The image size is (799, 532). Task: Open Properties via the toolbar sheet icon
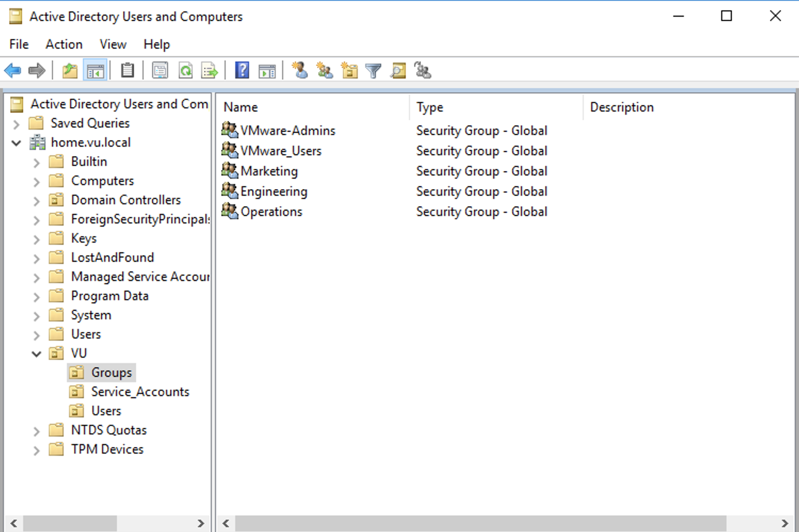pos(160,70)
